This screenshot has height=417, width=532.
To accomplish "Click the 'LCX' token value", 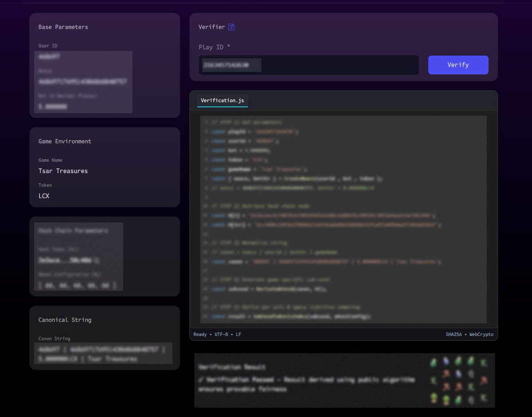I will tap(44, 196).
